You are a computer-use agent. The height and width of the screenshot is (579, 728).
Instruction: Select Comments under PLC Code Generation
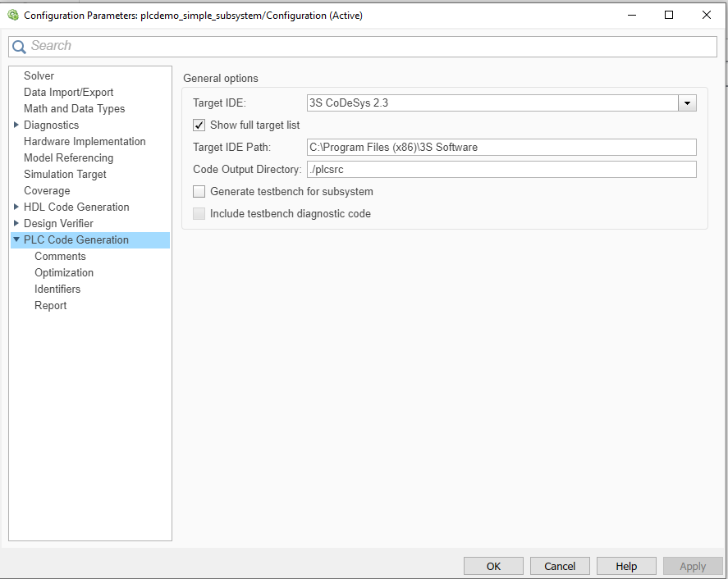(x=60, y=257)
